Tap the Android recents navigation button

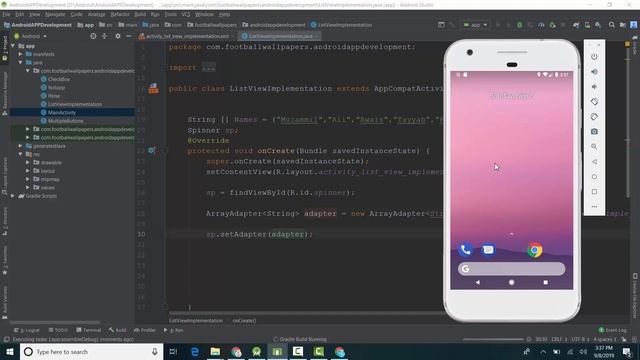pos(546,282)
